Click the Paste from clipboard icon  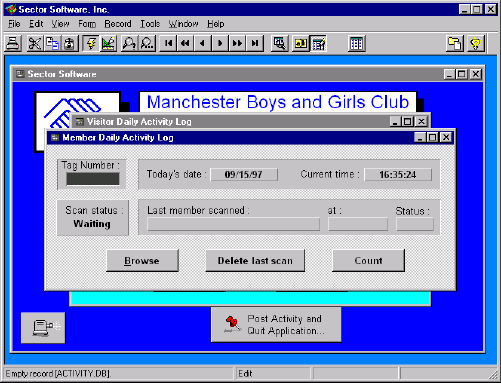click(69, 43)
